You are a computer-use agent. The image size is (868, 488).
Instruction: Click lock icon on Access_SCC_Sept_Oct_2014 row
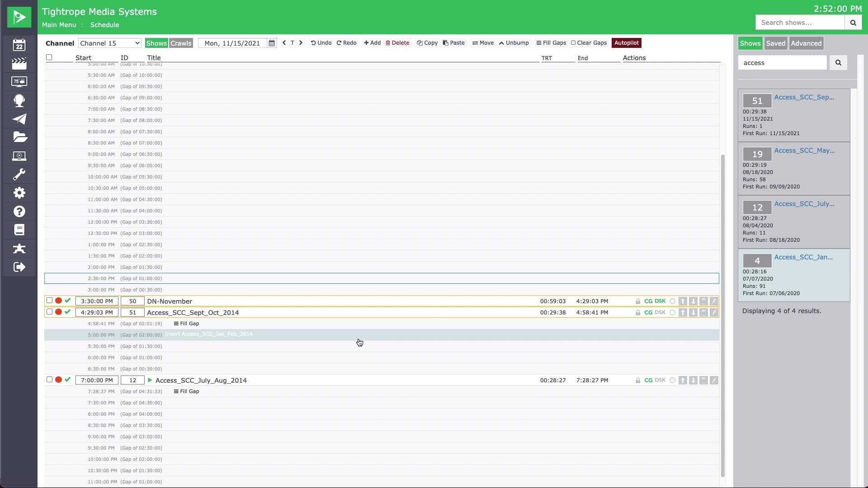638,313
